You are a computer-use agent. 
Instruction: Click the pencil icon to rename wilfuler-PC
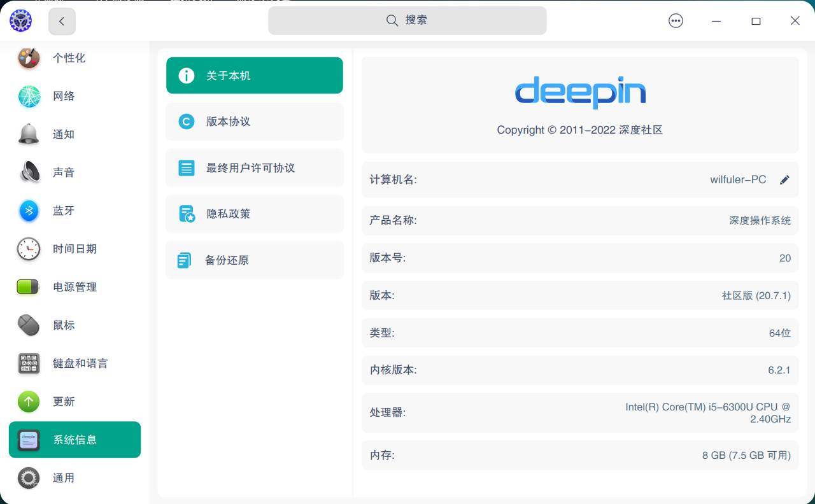785,179
